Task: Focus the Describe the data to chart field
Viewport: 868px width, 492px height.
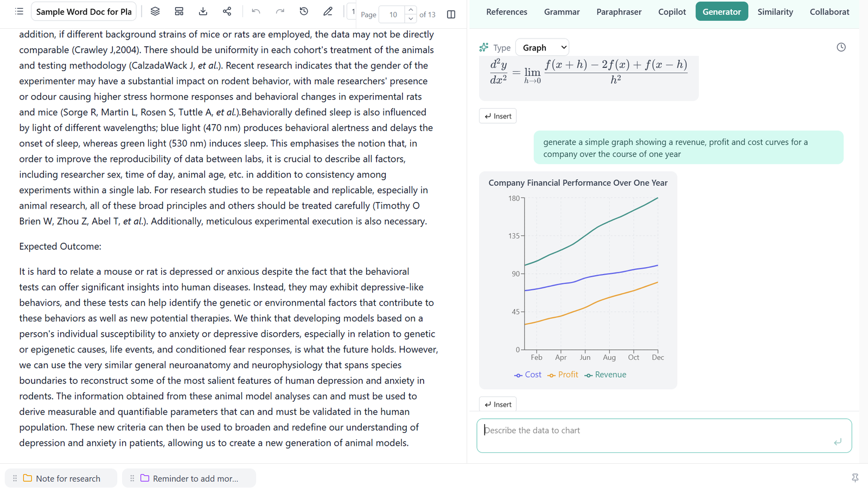Action: [x=664, y=436]
